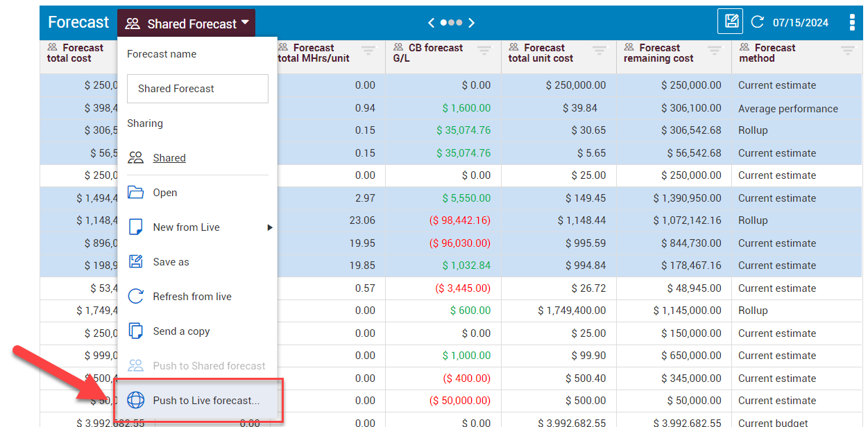Screen dimensions: 868x427
Task: Click the folder icon next to Open
Action: pos(137,192)
